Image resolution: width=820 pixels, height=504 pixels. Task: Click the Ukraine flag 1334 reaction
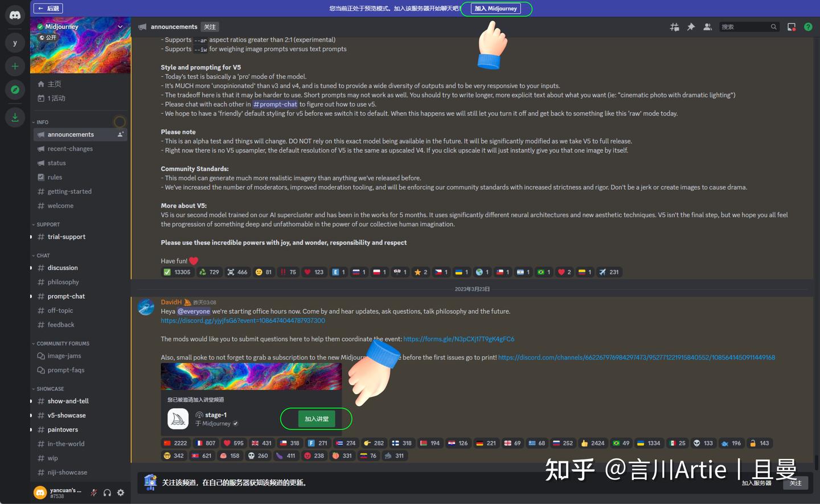click(649, 443)
